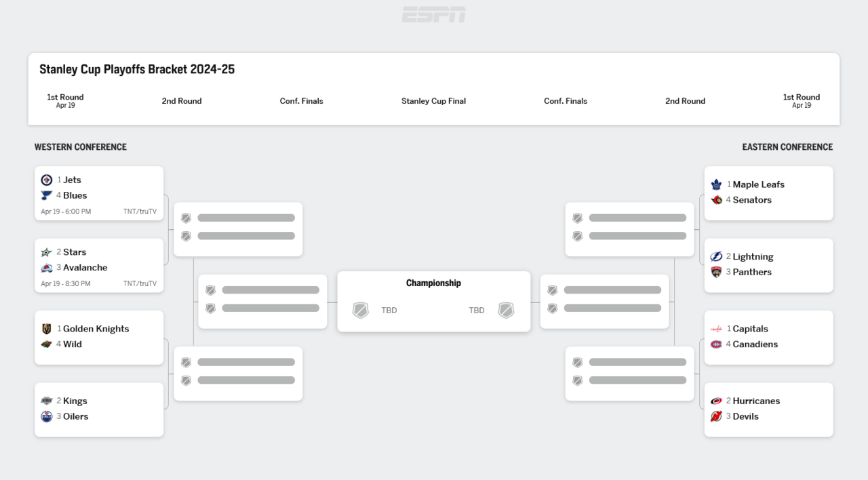Select the Edmonton Oilers logo
Image resolution: width=868 pixels, height=480 pixels.
[x=46, y=417]
